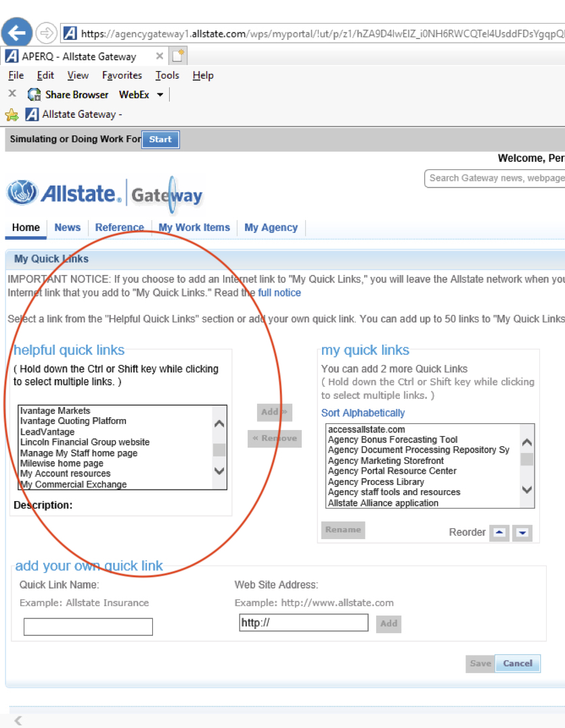The width and height of the screenshot is (565, 728).
Task: Click inside the Web Site Address field
Action: point(303,622)
